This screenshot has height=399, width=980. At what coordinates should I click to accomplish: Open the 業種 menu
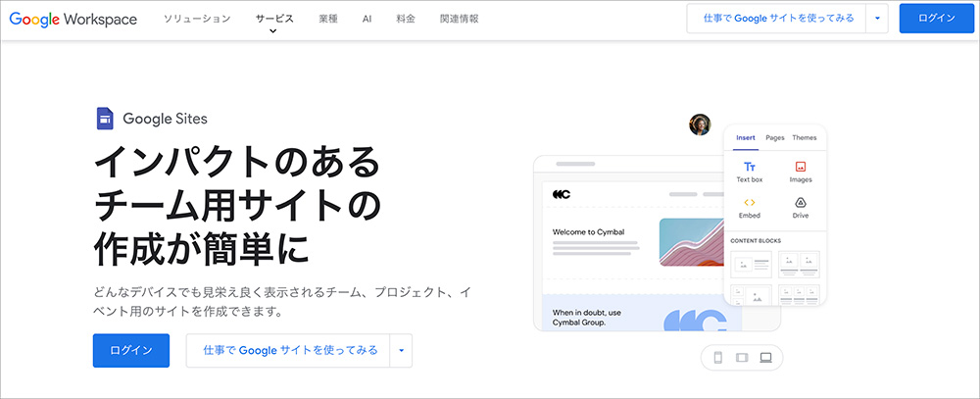(x=328, y=19)
